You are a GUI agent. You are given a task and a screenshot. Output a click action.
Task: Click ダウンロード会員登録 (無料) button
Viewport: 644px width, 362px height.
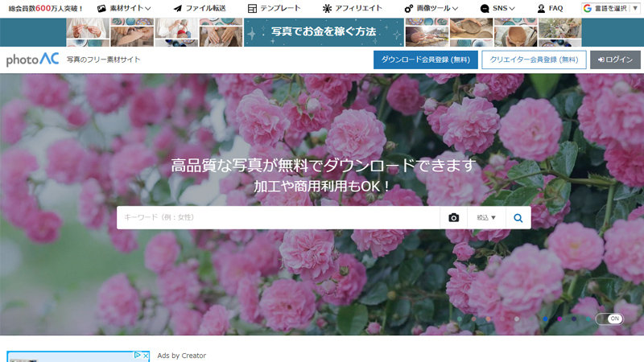click(x=425, y=60)
